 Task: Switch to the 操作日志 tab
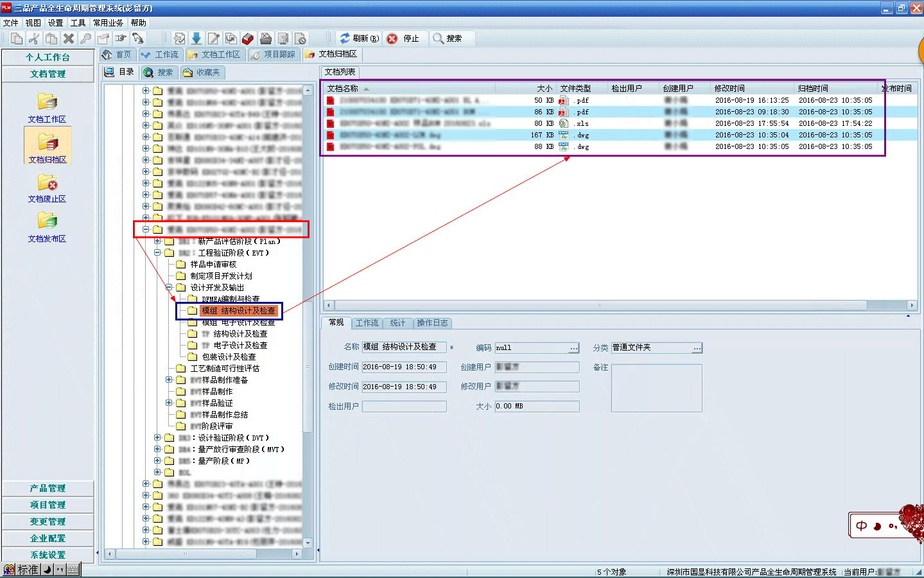coord(432,323)
